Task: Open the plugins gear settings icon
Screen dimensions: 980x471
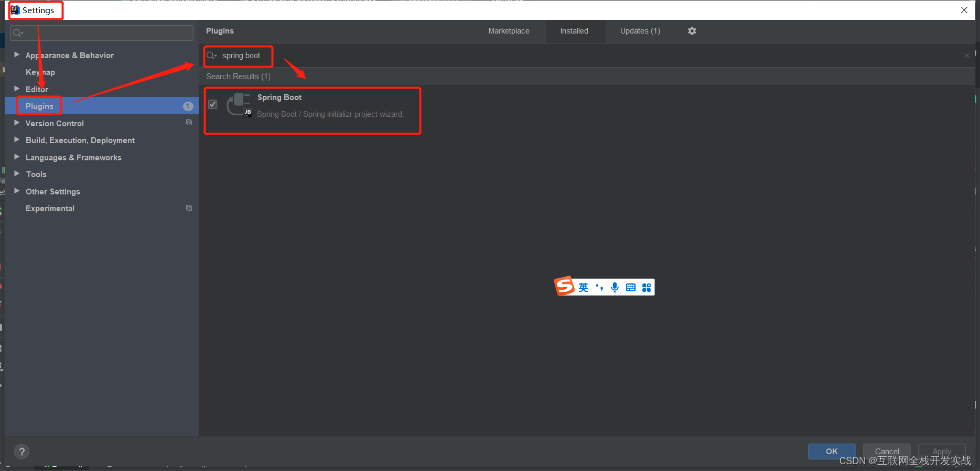Action: click(692, 31)
